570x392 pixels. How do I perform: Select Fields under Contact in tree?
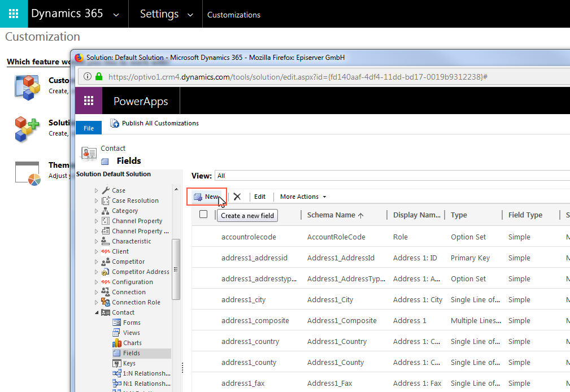pyautogui.click(x=141, y=353)
